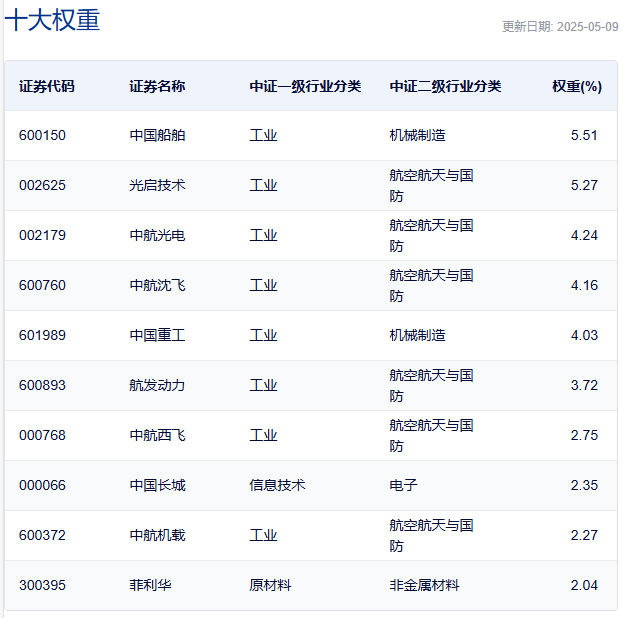
Task: Click weight value 2.35
Action: [x=584, y=485]
